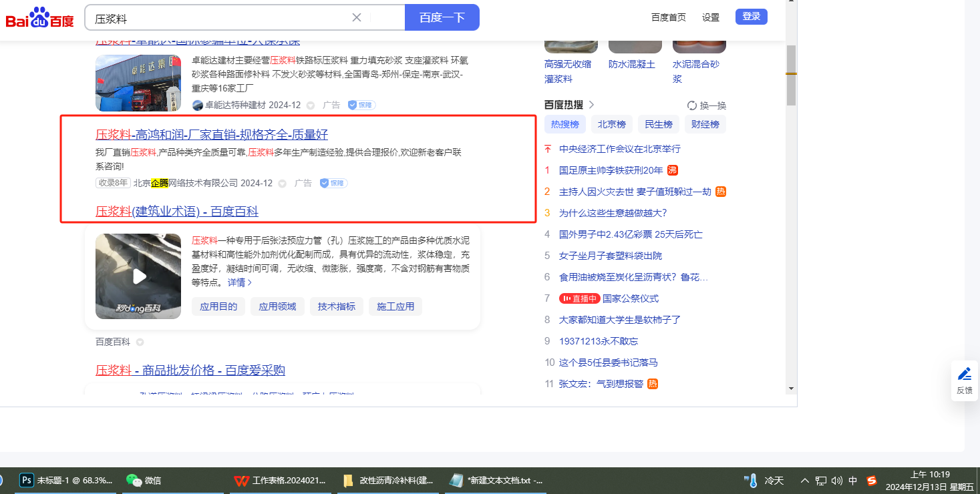This screenshot has width=980, height=494.
Task: Click the 卓能达特种建材 avatar icon
Action: coord(197,105)
